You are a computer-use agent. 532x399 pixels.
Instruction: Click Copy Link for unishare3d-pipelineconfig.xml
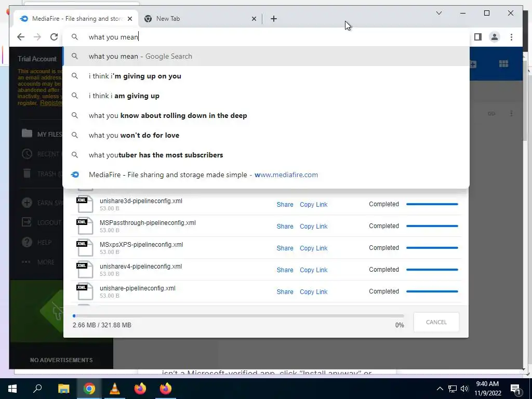tap(313, 205)
